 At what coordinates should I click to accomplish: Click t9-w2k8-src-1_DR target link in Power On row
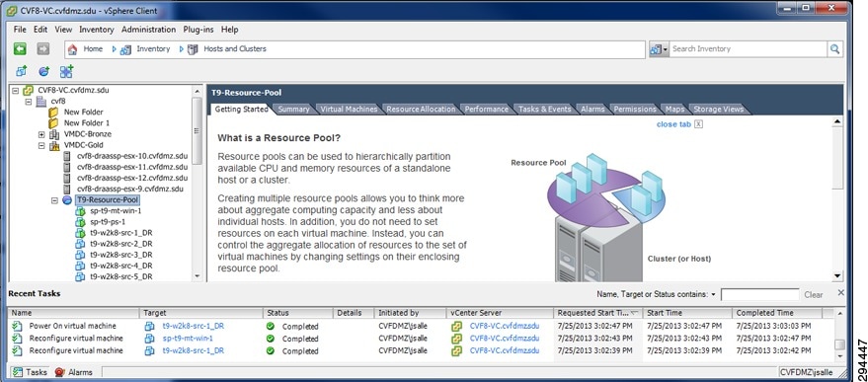[x=194, y=326]
